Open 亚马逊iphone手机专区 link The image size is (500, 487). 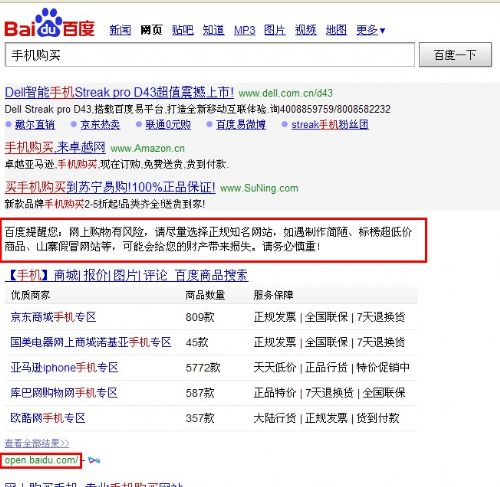[64, 368]
